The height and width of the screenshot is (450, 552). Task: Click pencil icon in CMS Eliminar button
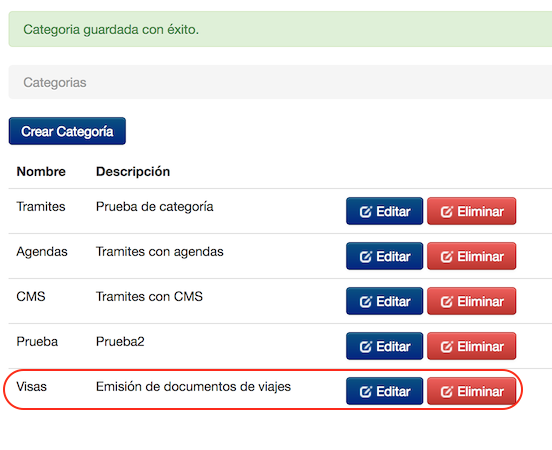pyautogui.click(x=446, y=302)
